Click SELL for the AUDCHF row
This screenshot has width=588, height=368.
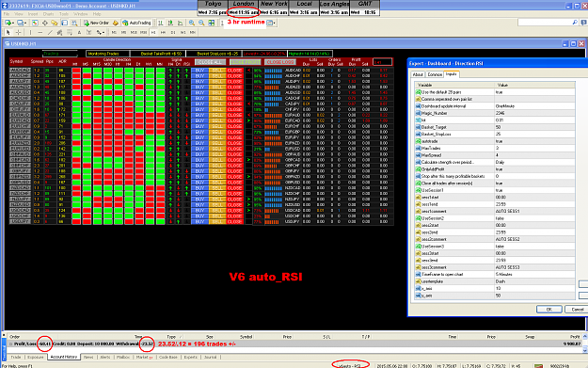point(217,76)
